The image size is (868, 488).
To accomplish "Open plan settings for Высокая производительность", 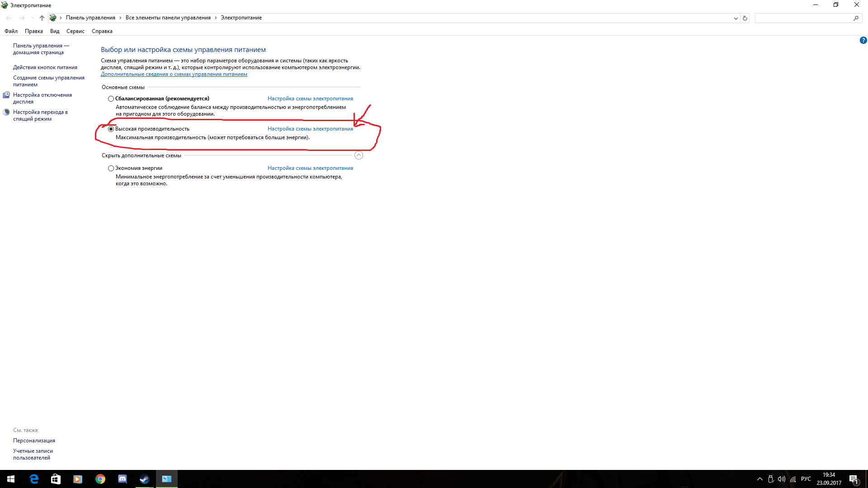I will (310, 129).
